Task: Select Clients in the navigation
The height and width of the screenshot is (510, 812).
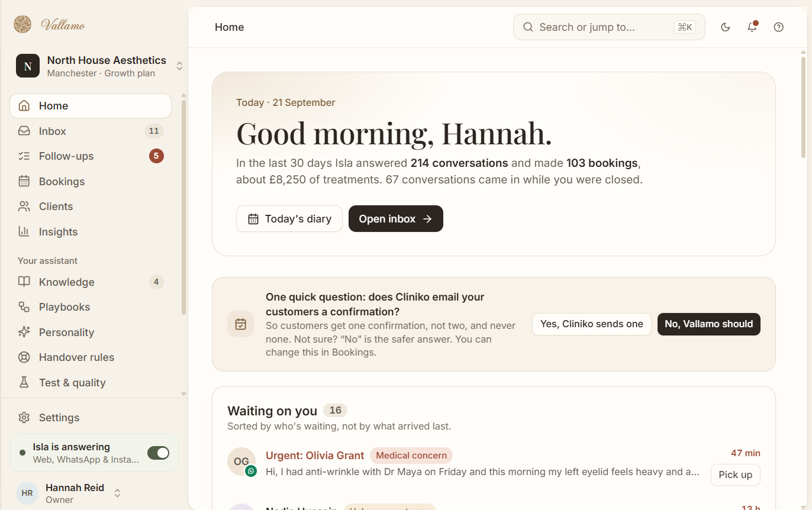Action: 91,206
